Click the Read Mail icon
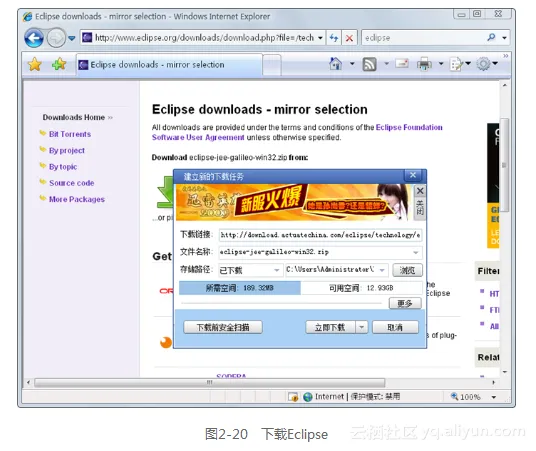The image size is (536, 451). pos(402,64)
